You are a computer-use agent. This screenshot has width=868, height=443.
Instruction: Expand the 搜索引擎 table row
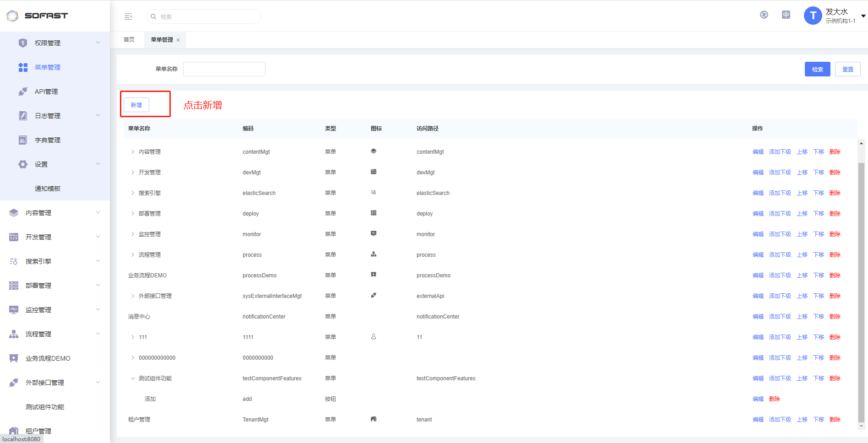pos(133,193)
